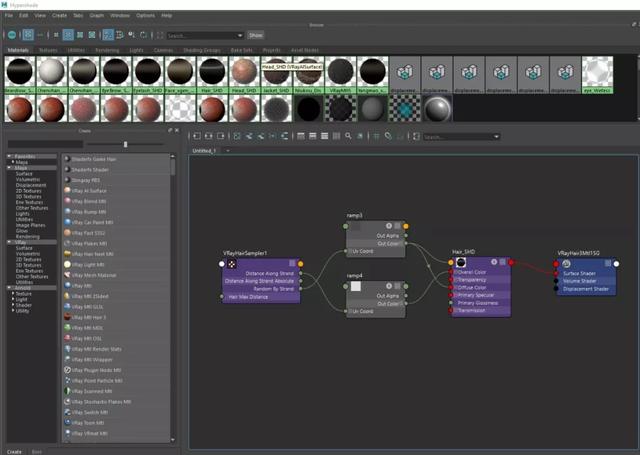This screenshot has width=640, height=455.
Task: Collapse the VRay tree section
Action: click(x=9, y=242)
